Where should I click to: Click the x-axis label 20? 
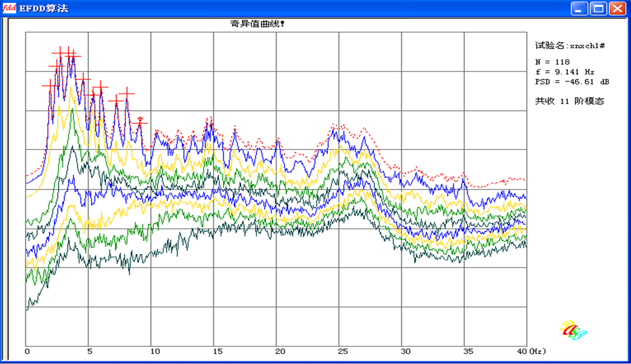coord(281,352)
